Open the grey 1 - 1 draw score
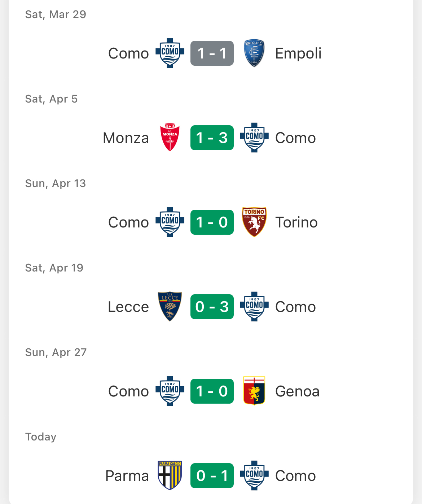 [212, 53]
